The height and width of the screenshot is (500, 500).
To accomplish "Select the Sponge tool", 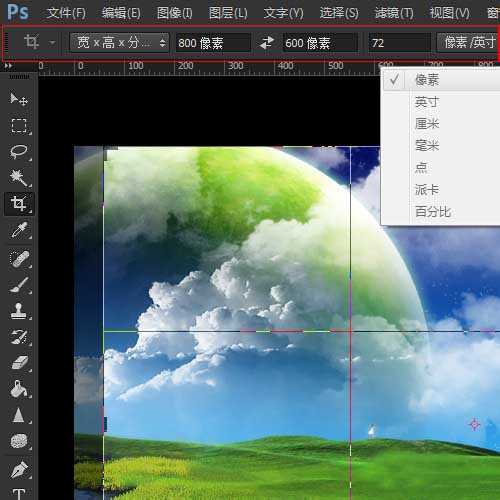I will [18, 441].
